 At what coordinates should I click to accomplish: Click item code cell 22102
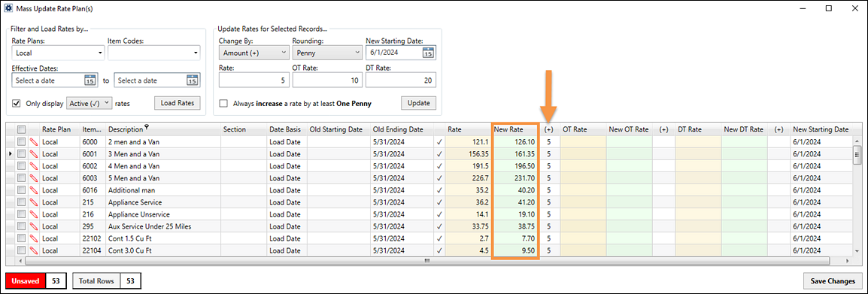coord(93,238)
